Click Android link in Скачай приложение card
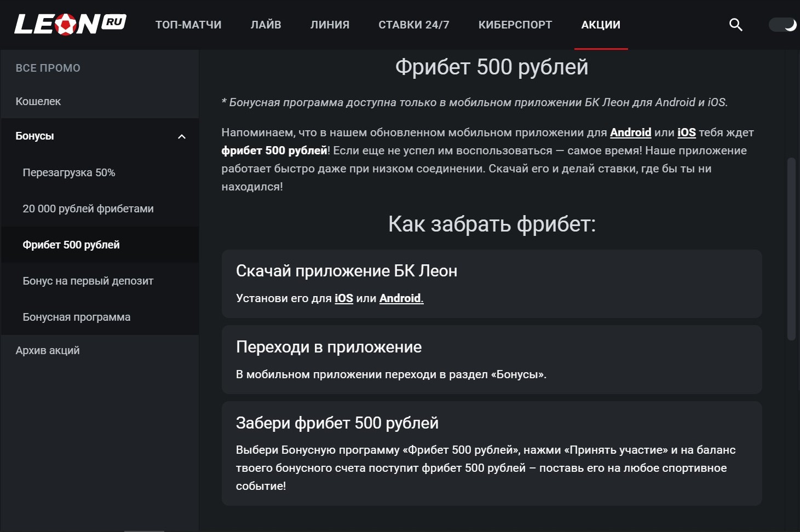This screenshot has height=532, width=800. click(x=401, y=298)
